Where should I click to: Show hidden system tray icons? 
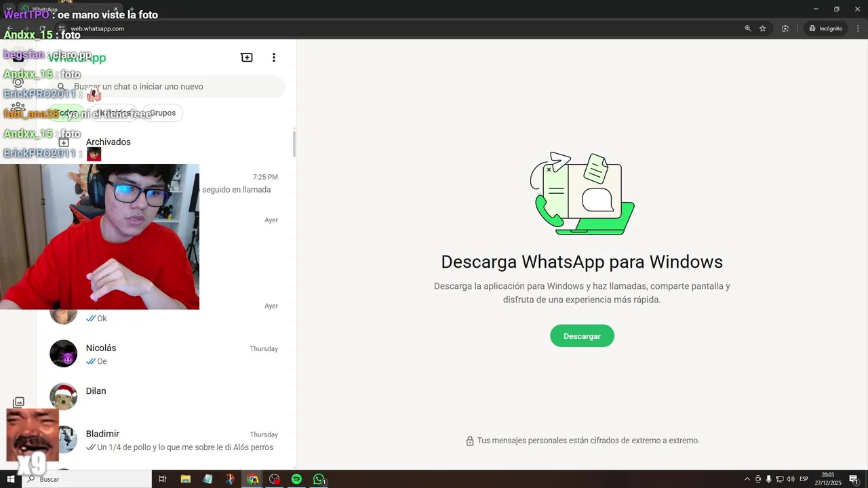click(747, 479)
